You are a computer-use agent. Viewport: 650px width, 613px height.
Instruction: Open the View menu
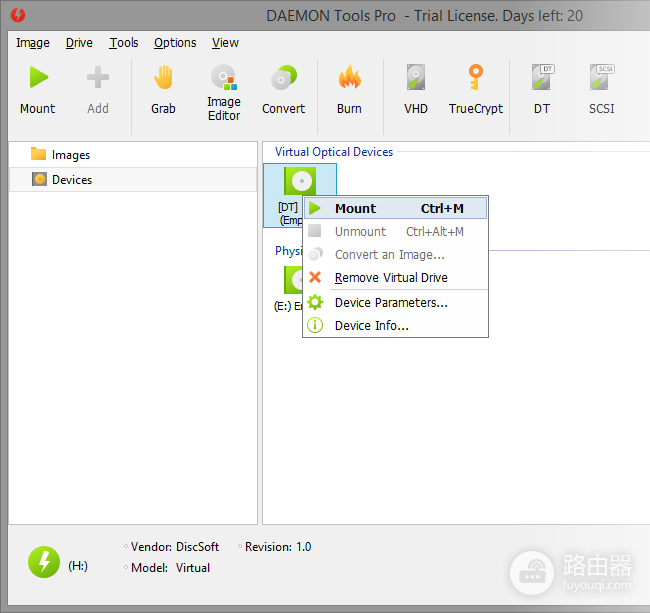pyautogui.click(x=225, y=43)
